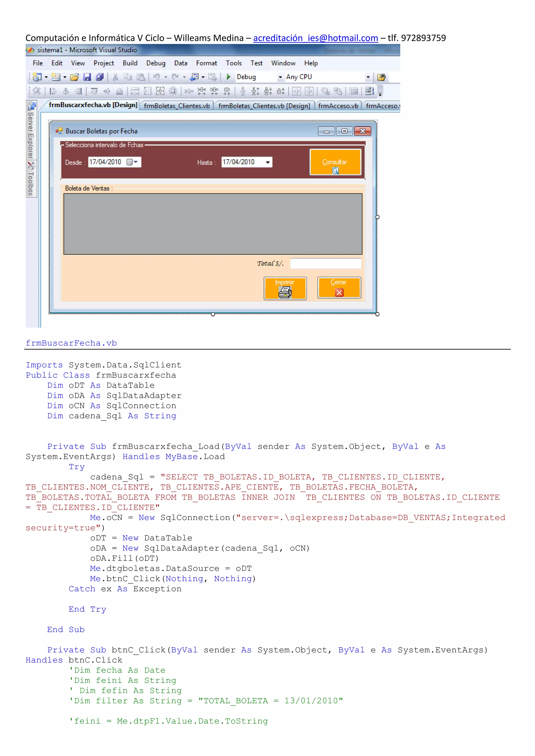
Task: Click the Copy icon
Action: tap(128, 77)
